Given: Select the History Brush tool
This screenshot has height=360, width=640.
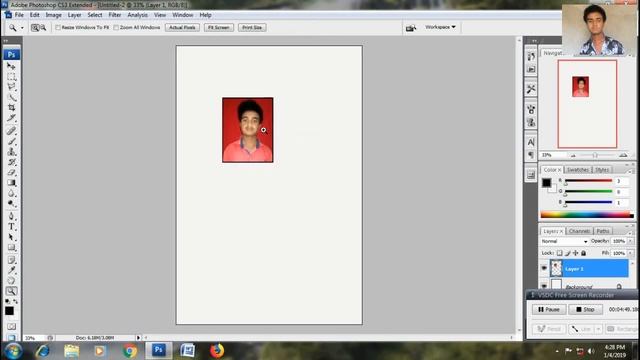Looking at the screenshot, I should point(11,162).
